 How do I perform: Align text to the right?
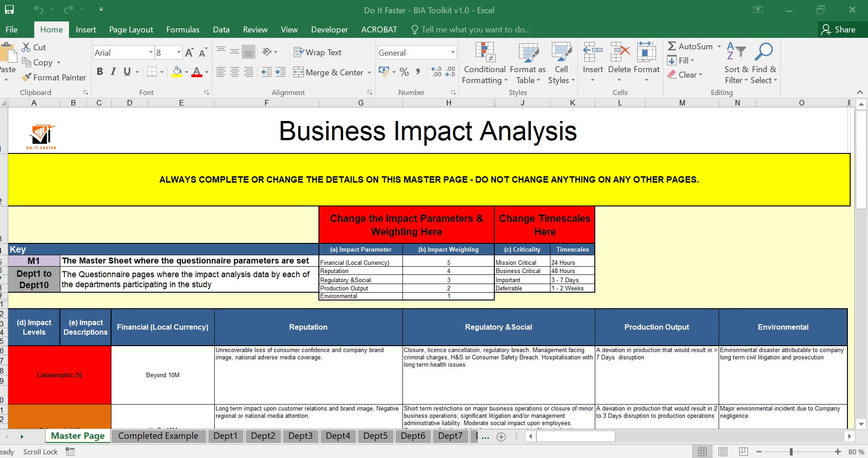coord(249,72)
